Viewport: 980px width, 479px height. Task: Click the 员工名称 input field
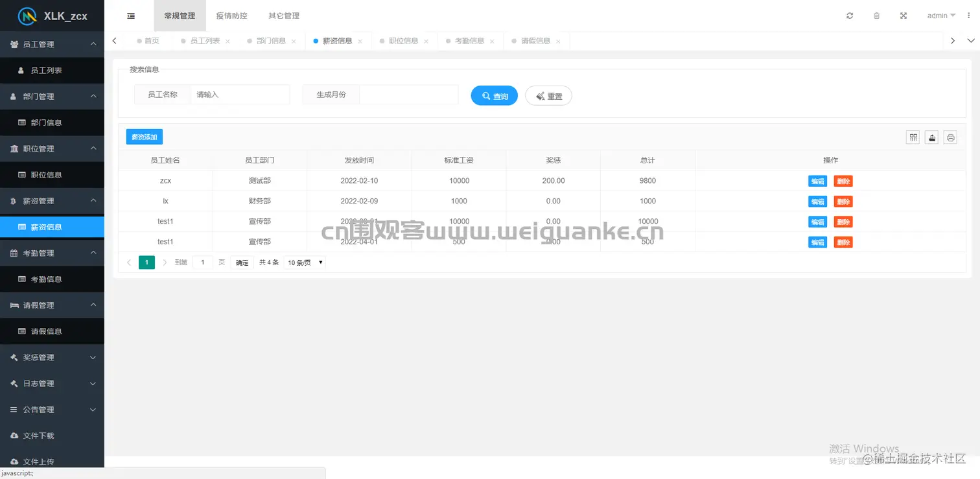(x=240, y=95)
